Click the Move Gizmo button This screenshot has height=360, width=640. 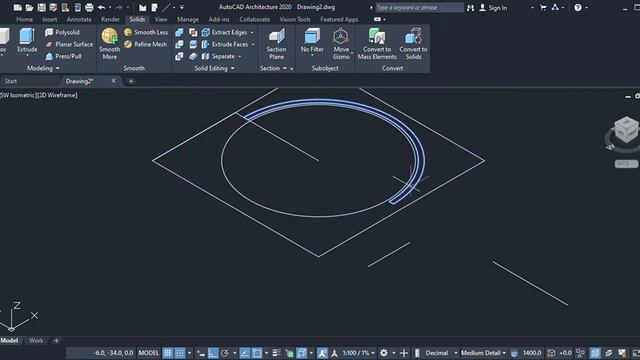pyautogui.click(x=341, y=44)
